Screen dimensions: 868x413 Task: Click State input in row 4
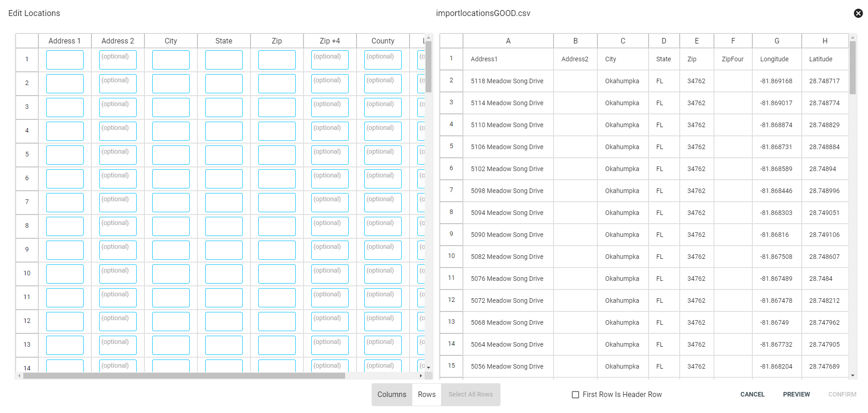point(224,131)
